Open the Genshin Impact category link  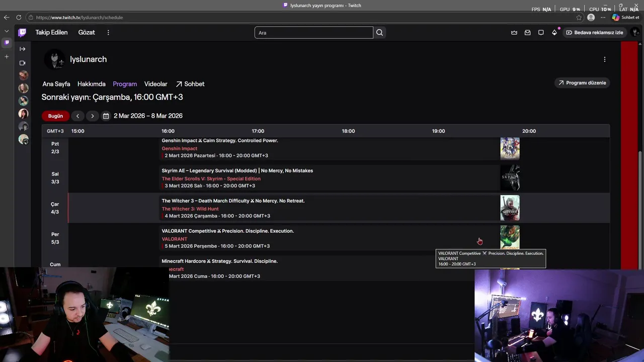pos(180,149)
